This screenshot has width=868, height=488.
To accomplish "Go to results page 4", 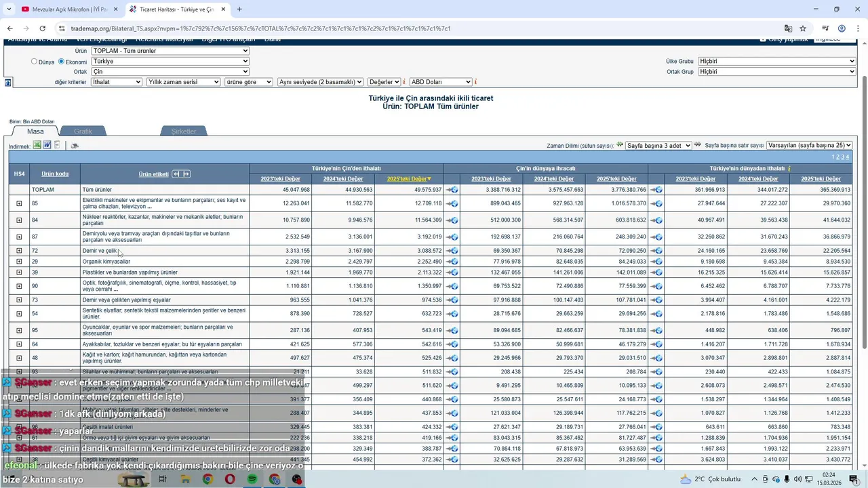I will pos(847,157).
